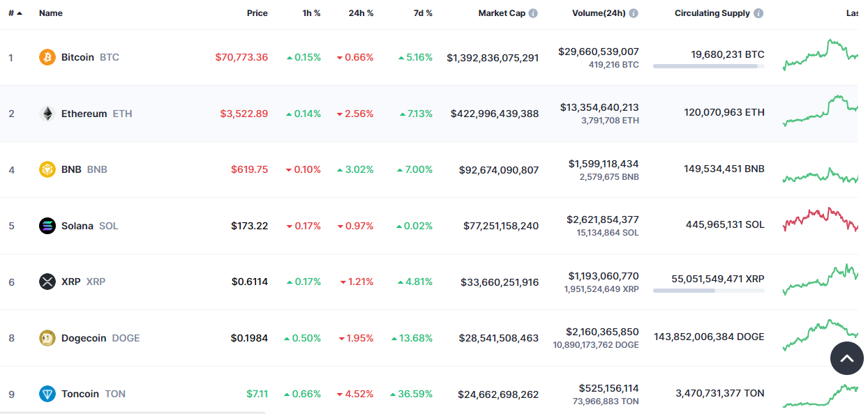Open the Market Cap info tooltip icon
The height and width of the screenshot is (414, 868).
[x=533, y=13]
